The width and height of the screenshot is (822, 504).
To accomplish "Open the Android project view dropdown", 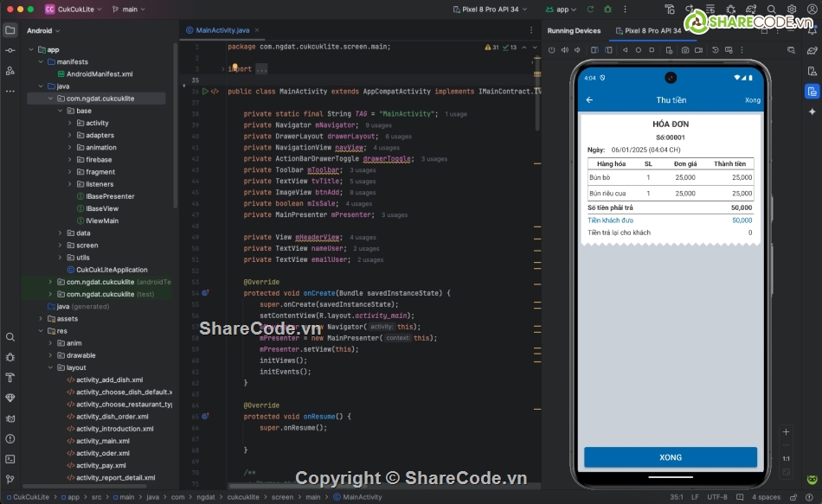I will tap(43, 30).
